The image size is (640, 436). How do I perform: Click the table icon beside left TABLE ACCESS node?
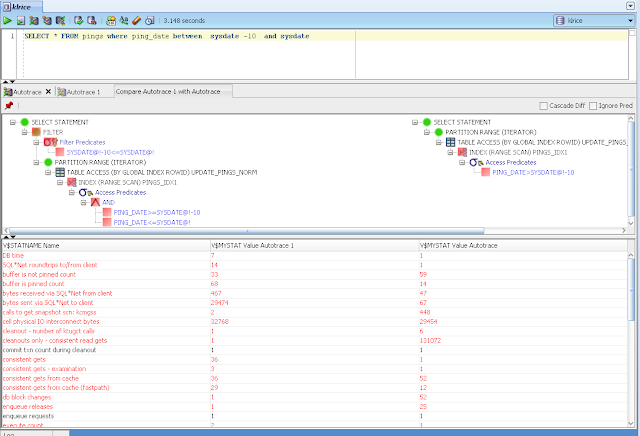click(60, 172)
